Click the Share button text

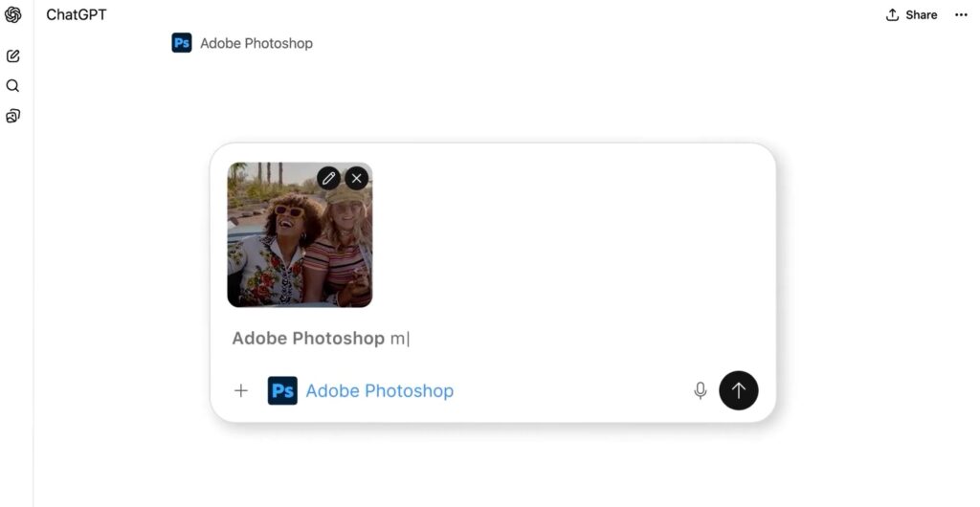coord(922,14)
